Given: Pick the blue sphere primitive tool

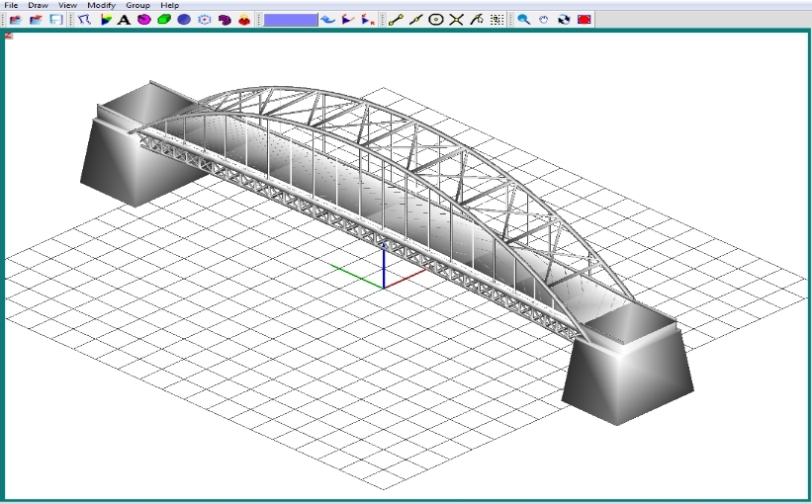Looking at the screenshot, I should (x=184, y=20).
